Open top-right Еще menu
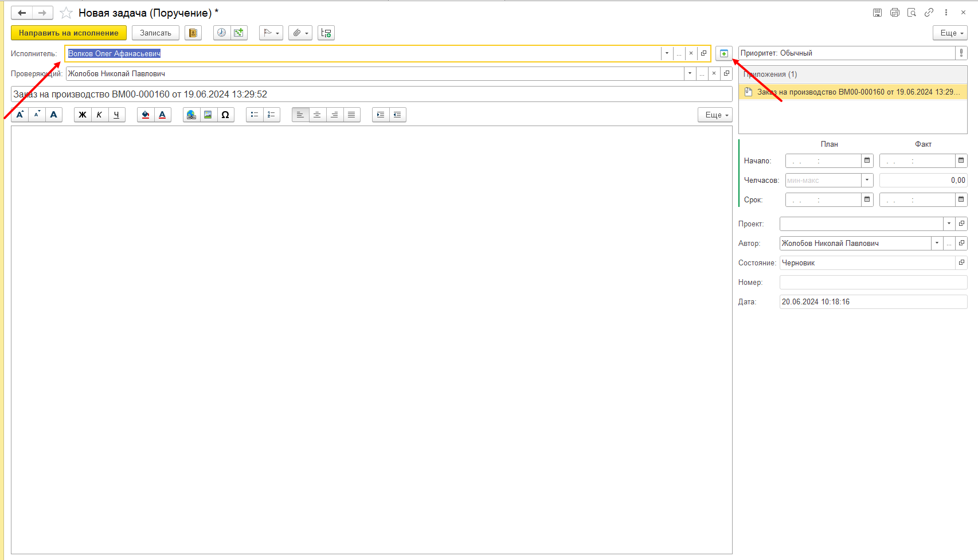 pyautogui.click(x=950, y=33)
